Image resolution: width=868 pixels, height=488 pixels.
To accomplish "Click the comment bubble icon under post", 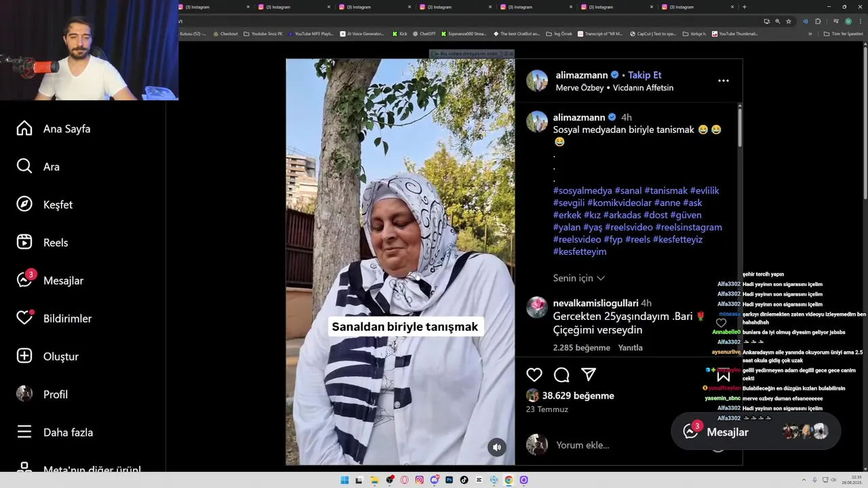I will click(x=561, y=375).
